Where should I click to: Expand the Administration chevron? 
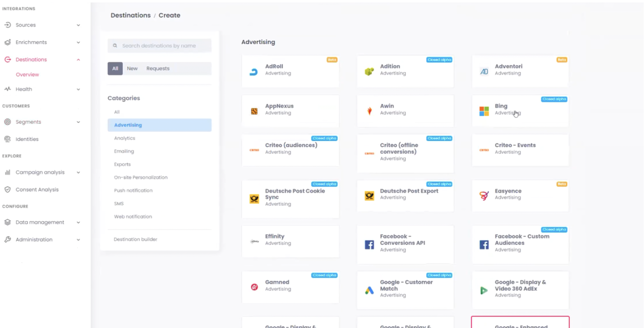[x=78, y=240]
